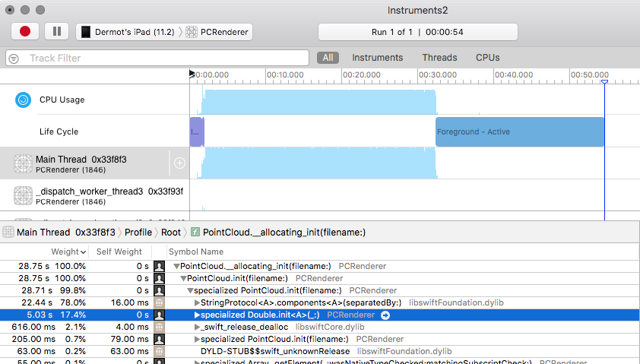Switch track filter to Threads

(x=439, y=58)
